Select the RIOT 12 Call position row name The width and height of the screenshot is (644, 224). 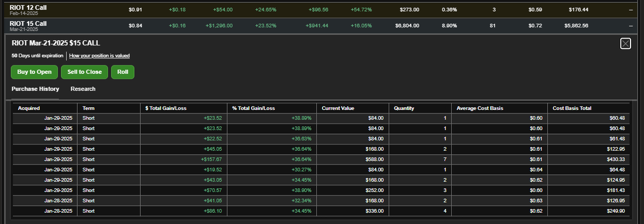28,8
